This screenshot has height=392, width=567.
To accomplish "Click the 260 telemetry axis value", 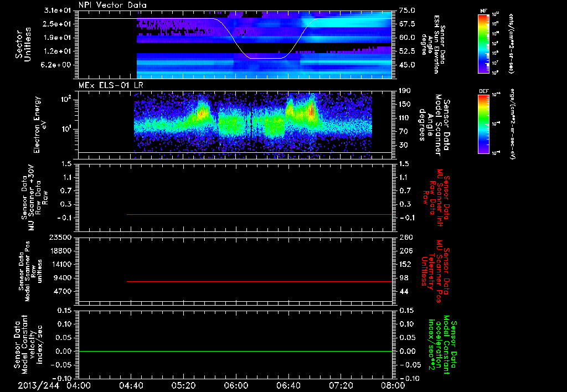I will pyautogui.click(x=405, y=237).
